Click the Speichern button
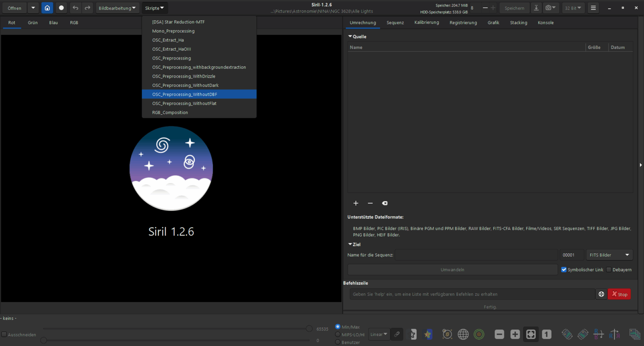The width and height of the screenshot is (644, 346). [x=514, y=8]
